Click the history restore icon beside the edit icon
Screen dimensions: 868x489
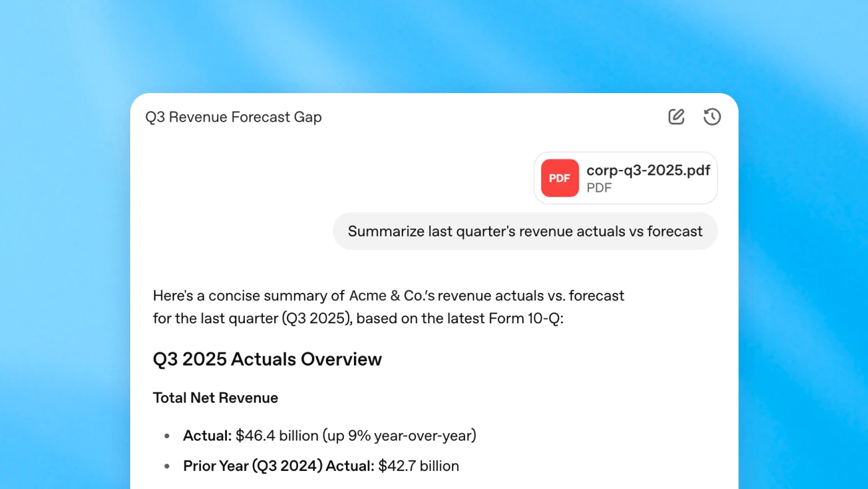[712, 117]
